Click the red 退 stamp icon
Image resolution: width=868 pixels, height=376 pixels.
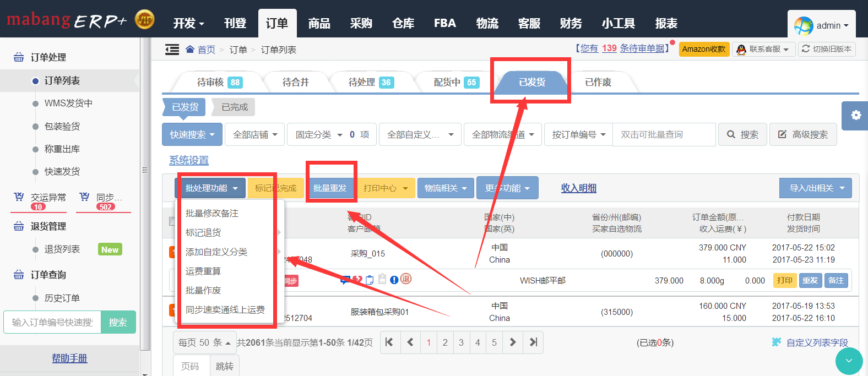point(406,279)
